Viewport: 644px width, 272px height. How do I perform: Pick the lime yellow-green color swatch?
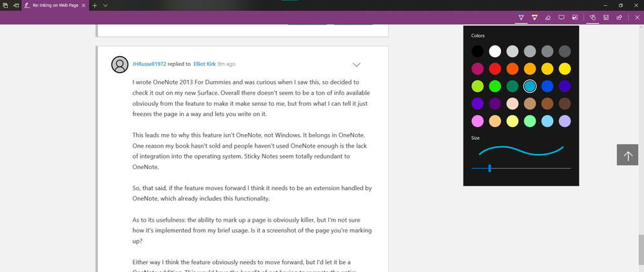click(477, 86)
